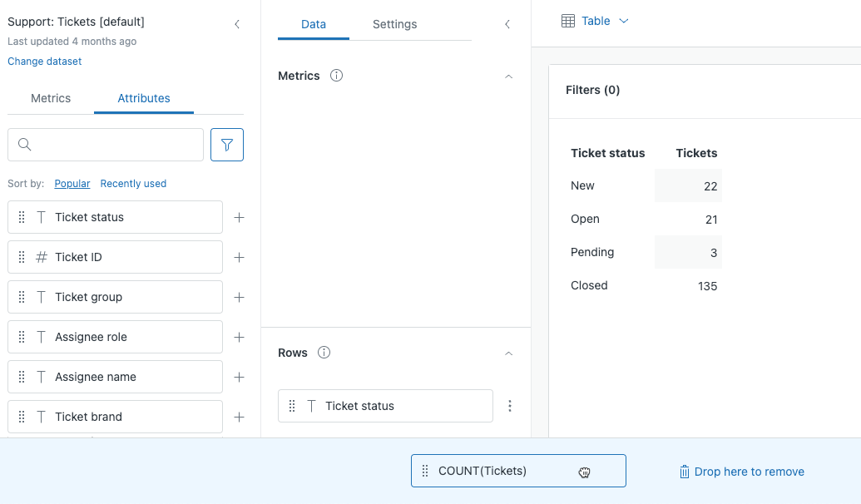This screenshot has height=504, width=861.
Task: Click the trash icon in remove area
Action: 684,472
